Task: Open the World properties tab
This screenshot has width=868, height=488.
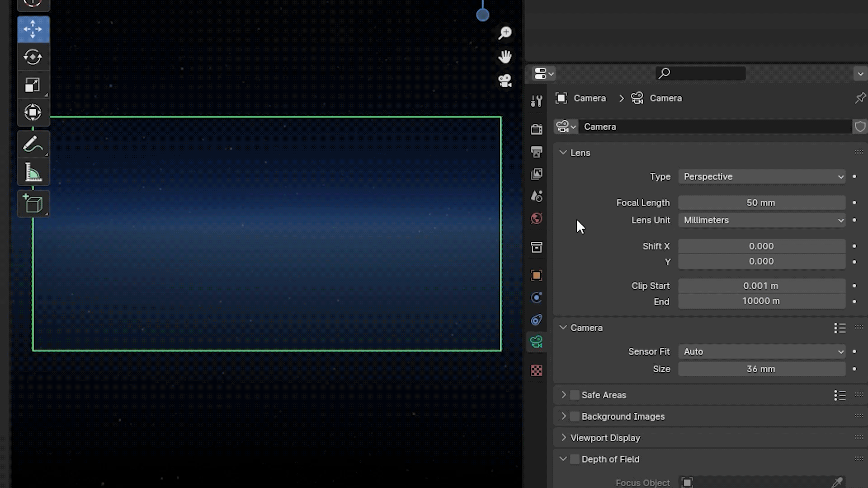Action: [x=537, y=219]
